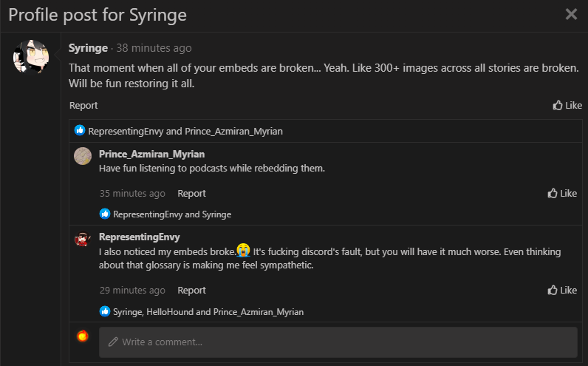Click RepresentingEnvy's small avatar
The width and height of the screenshot is (588, 366).
(83, 240)
